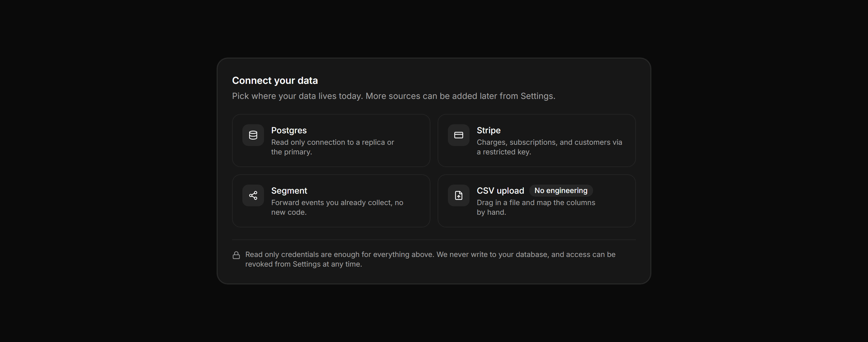Click the "Postgres" title text
Viewport: 868px width, 342px height.
click(x=289, y=131)
